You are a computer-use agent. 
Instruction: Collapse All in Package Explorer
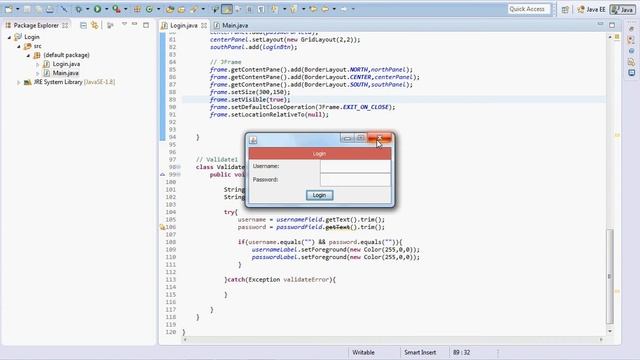[x=83, y=25]
